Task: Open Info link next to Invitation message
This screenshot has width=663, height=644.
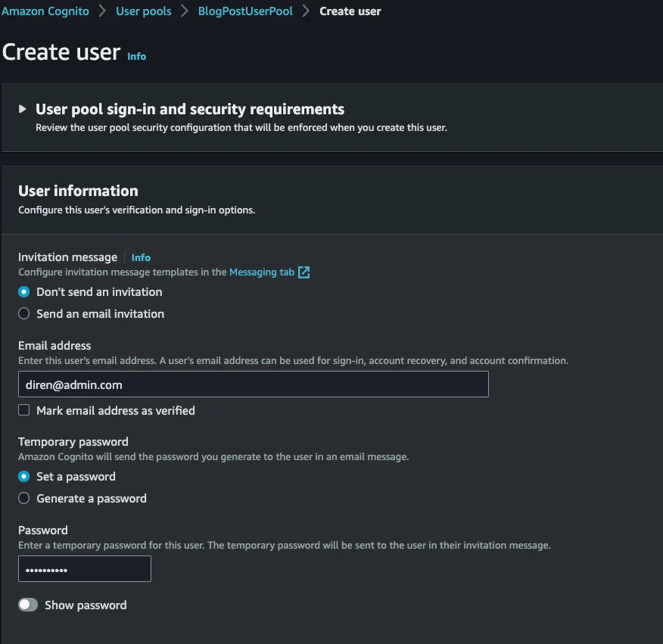Action: coord(141,257)
